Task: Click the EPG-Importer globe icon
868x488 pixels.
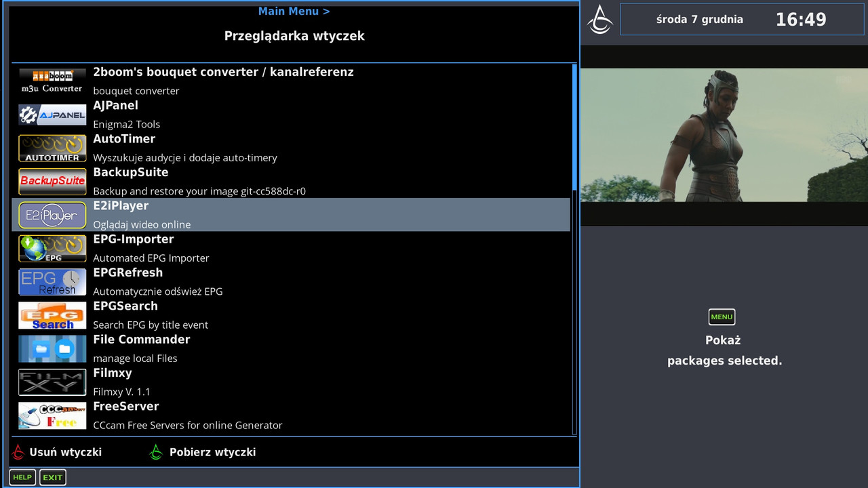Action: [52, 249]
